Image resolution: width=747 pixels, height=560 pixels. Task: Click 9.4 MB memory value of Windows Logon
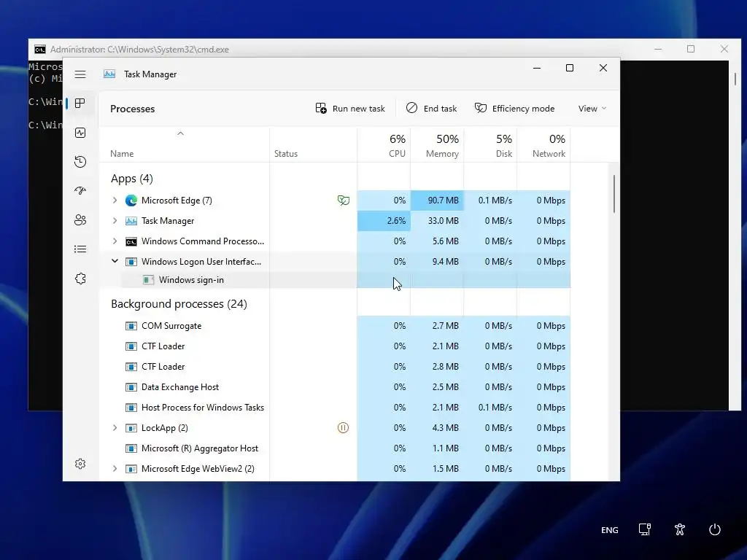click(446, 262)
